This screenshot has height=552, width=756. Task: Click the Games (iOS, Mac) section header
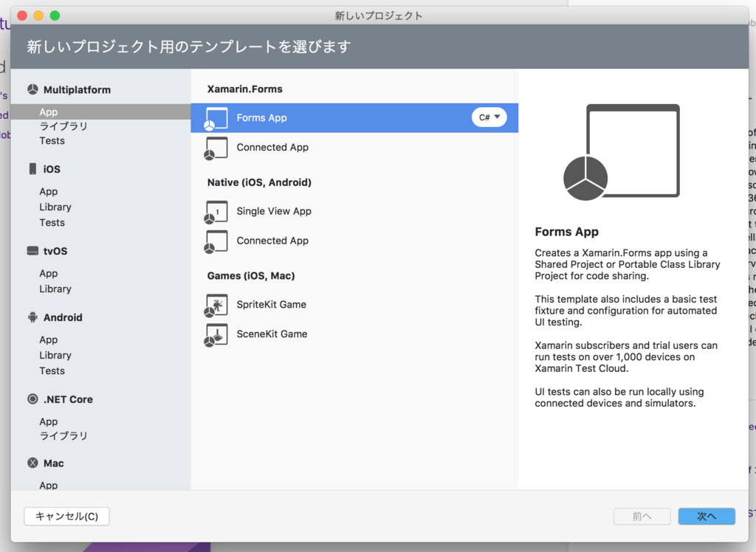point(251,276)
